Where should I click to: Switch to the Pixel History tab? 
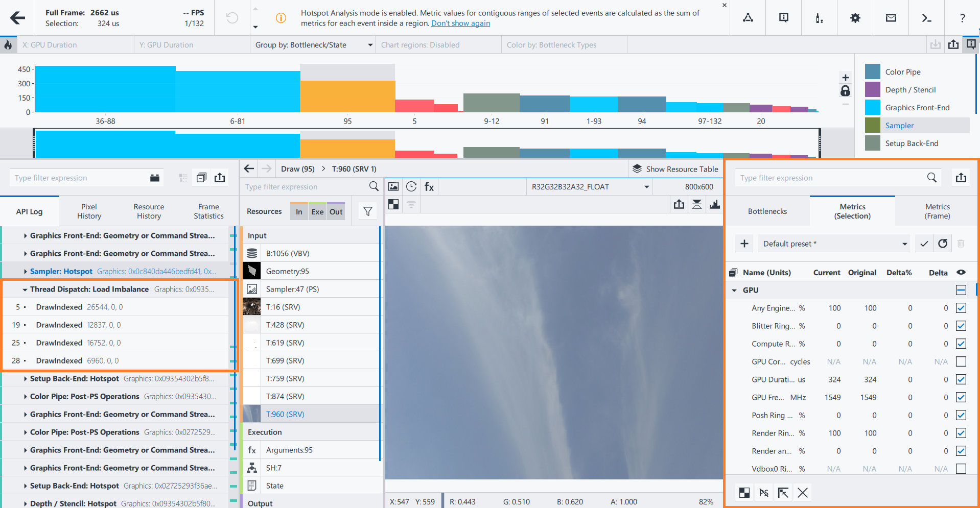(89, 211)
